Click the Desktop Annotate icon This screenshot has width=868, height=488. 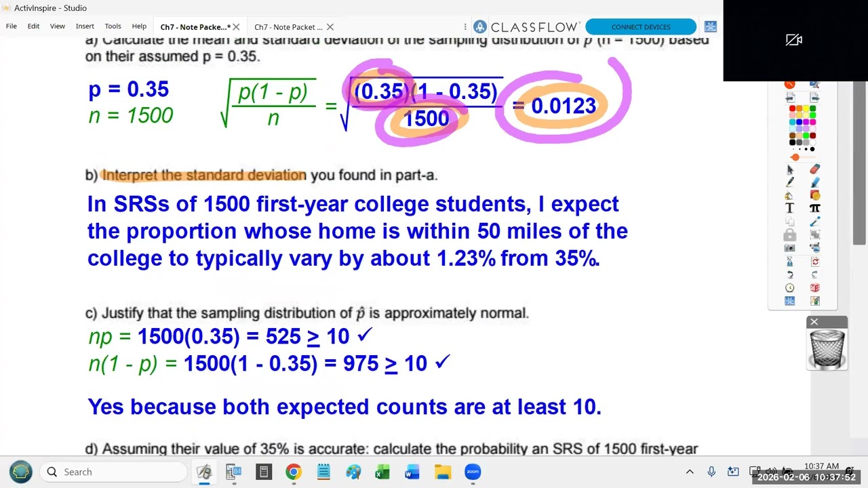click(x=814, y=84)
